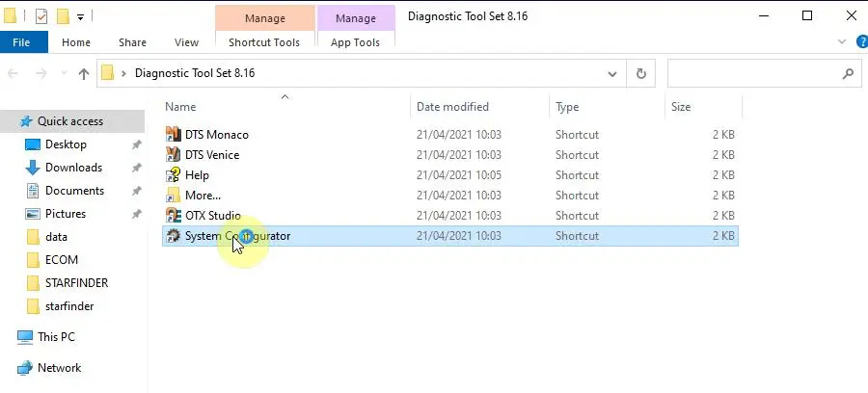Expand the address bar history dropdown

pos(612,73)
